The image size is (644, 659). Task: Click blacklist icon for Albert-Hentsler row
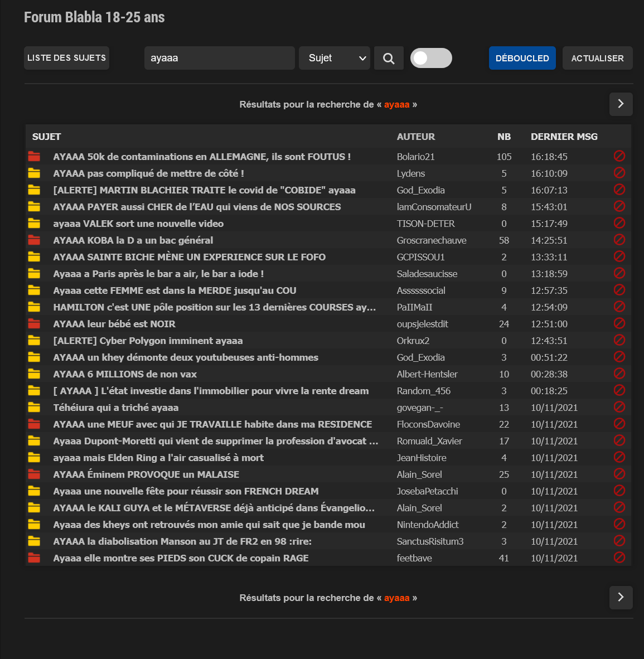point(619,374)
